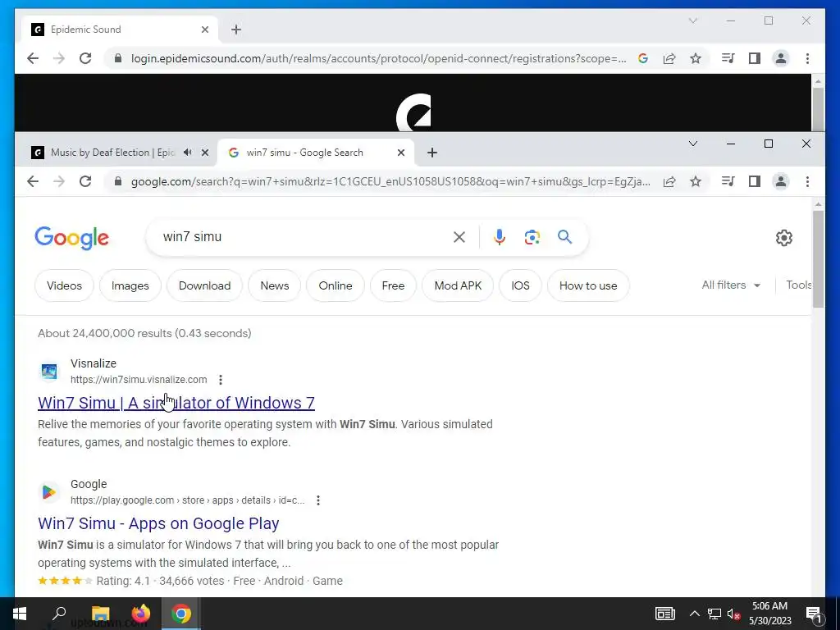
Task: Submit search with magnifying glass icon
Action: tap(564, 237)
